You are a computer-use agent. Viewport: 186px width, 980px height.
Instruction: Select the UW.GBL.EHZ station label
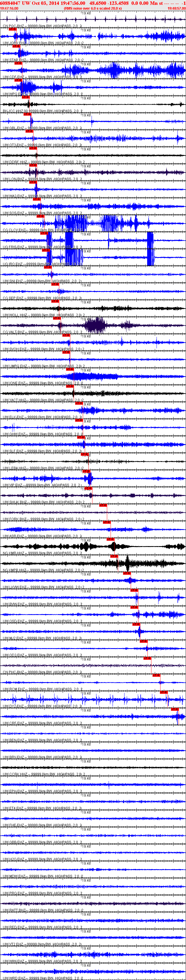click(42, 128)
